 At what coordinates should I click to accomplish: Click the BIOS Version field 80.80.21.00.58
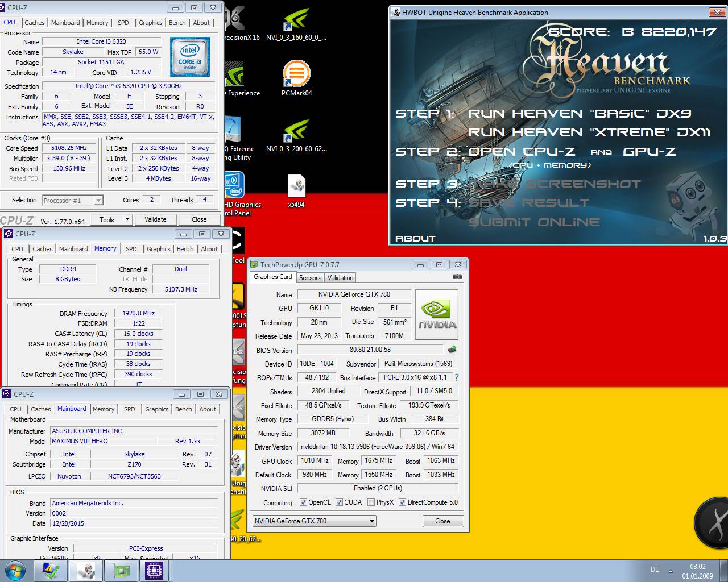coord(370,350)
